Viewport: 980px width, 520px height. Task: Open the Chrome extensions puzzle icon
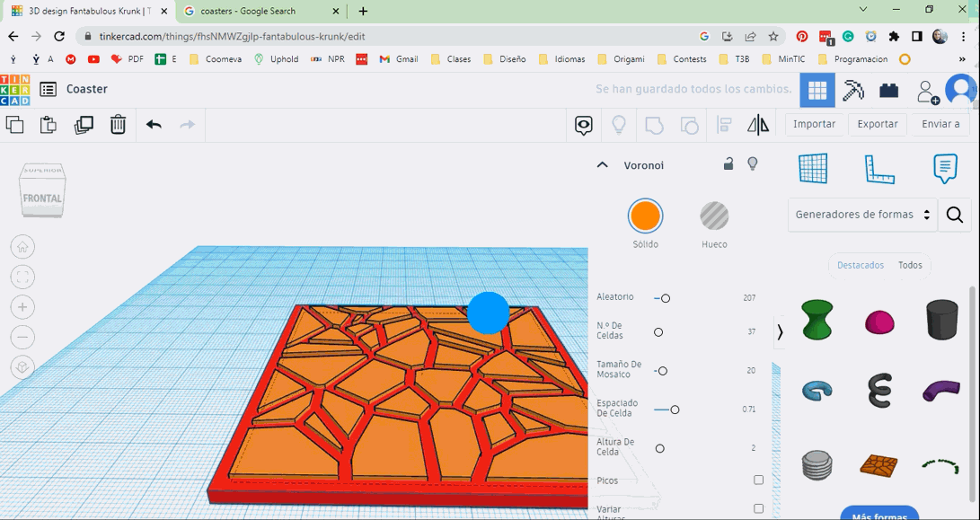(x=894, y=37)
